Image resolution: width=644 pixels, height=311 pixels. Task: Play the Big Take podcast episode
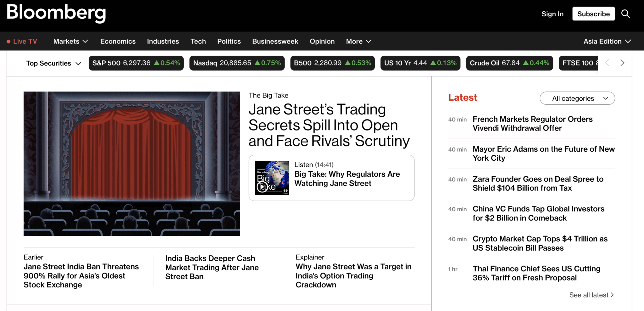click(262, 187)
